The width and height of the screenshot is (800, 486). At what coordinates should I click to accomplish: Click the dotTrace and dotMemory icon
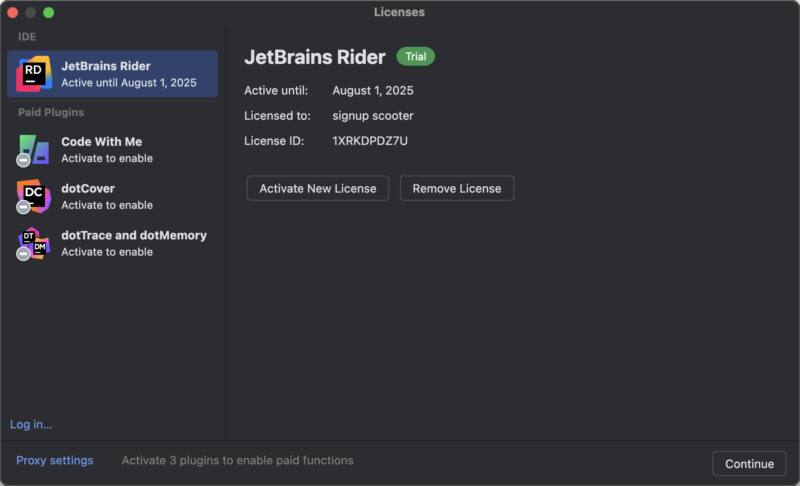(33, 243)
